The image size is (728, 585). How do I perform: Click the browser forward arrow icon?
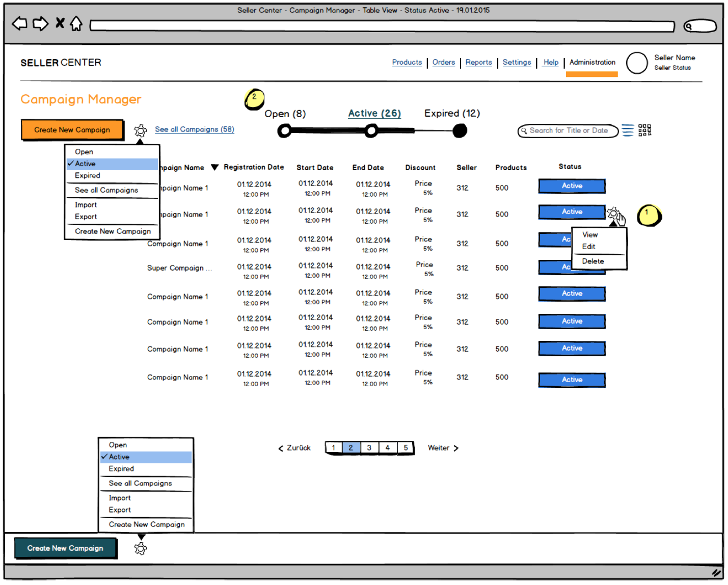point(40,23)
